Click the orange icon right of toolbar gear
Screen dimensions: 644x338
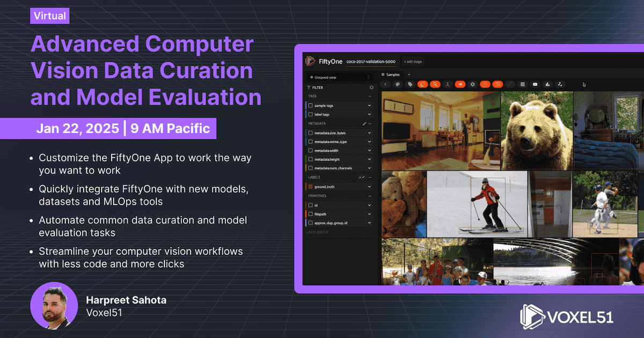[x=485, y=84]
